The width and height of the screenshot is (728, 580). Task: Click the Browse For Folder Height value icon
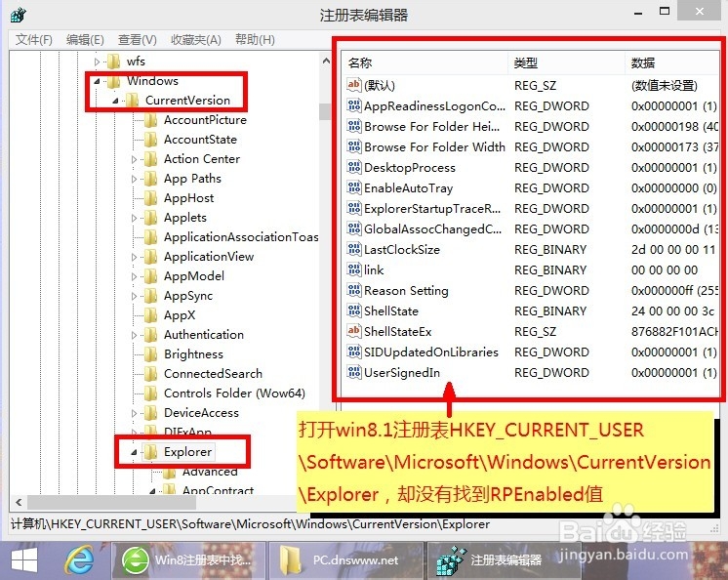tap(354, 126)
